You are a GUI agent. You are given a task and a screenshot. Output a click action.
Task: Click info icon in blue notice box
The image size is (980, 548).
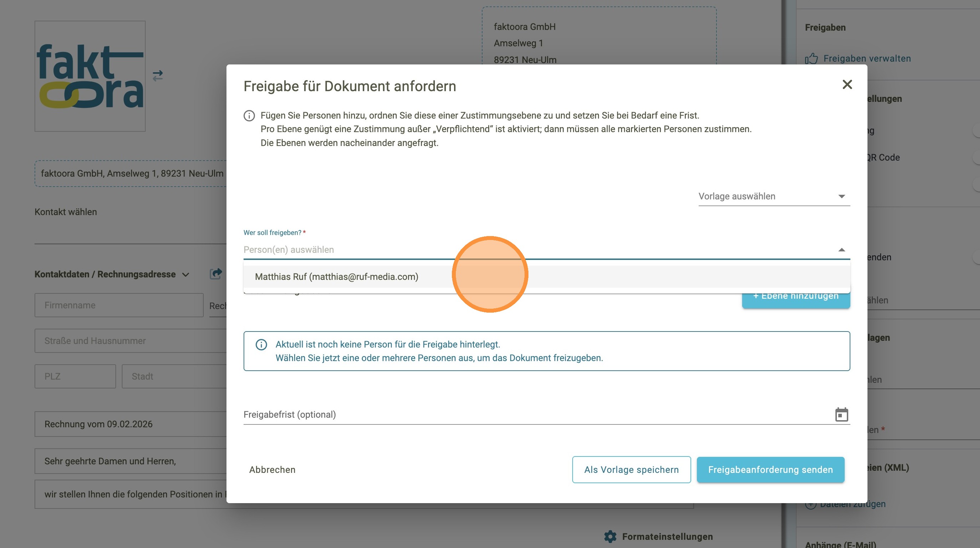click(x=261, y=345)
